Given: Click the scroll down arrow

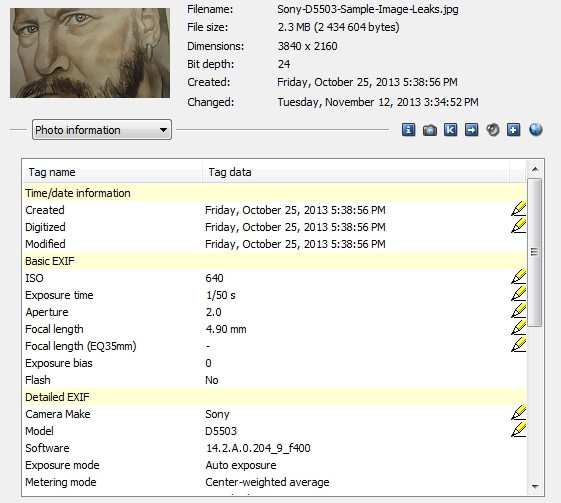Looking at the screenshot, I should point(535,487).
